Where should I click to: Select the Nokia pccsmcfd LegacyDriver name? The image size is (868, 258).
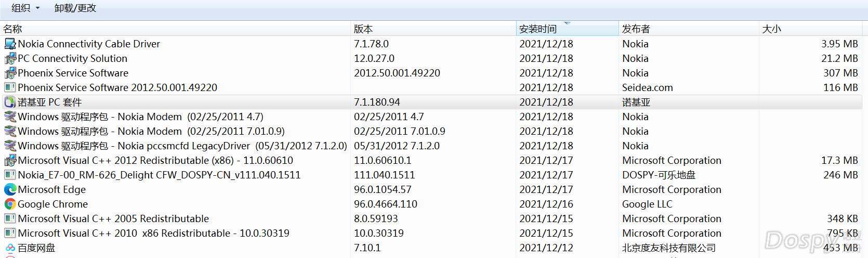[x=182, y=146]
